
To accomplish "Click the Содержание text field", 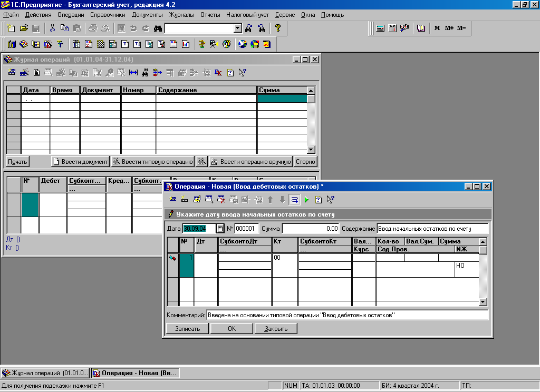I will (432, 229).
